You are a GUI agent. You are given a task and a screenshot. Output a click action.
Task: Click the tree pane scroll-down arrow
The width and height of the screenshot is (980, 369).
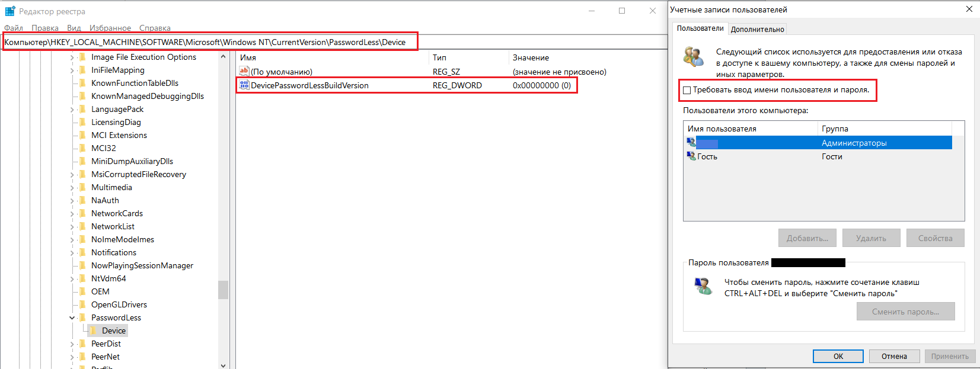[223, 365]
